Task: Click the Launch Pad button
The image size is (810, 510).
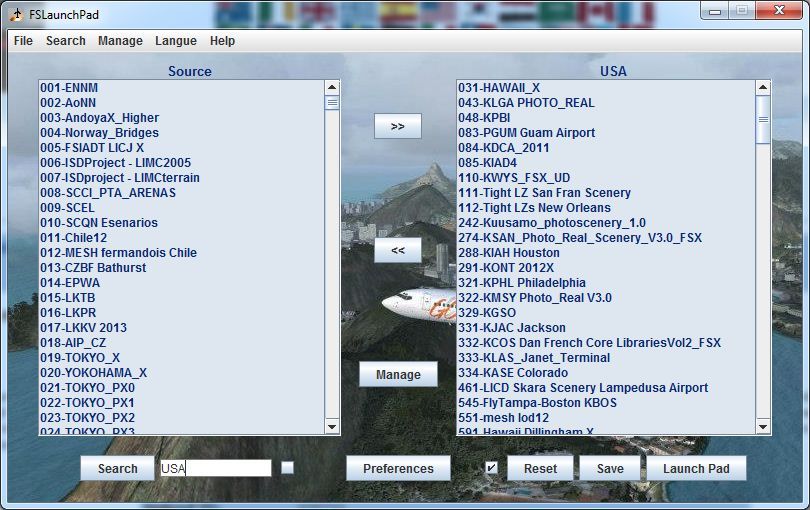Action: pos(696,468)
